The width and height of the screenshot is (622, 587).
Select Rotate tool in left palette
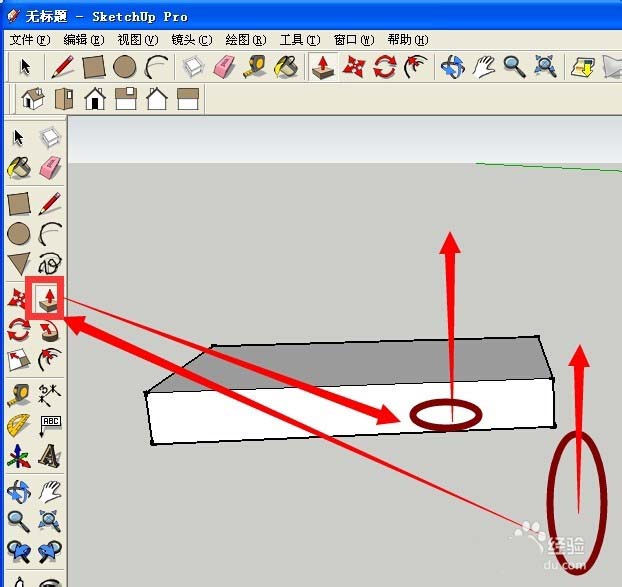[x=19, y=330]
